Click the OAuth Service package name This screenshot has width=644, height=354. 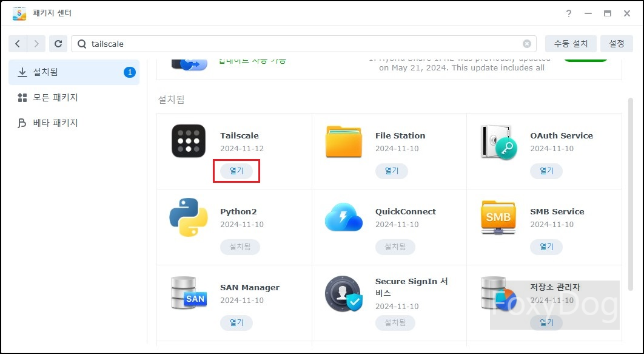562,135
